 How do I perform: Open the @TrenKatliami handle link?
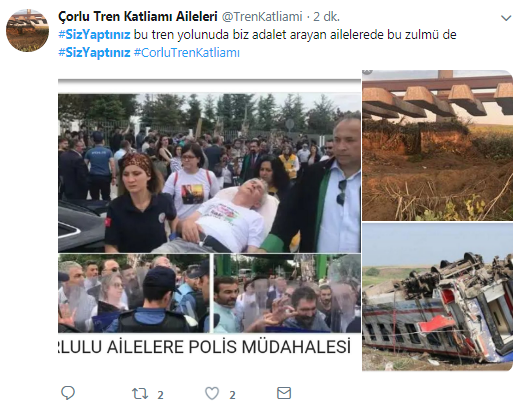tap(262, 17)
